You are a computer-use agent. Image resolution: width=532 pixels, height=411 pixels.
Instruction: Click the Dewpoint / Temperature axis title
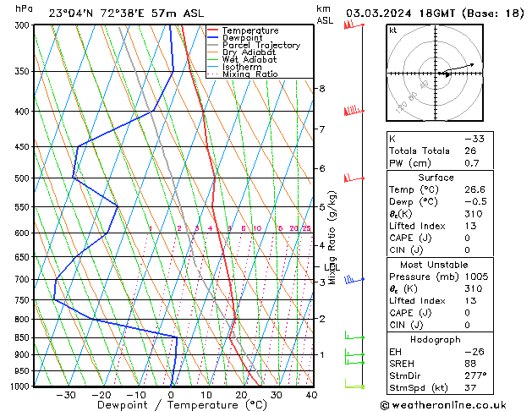182,405
